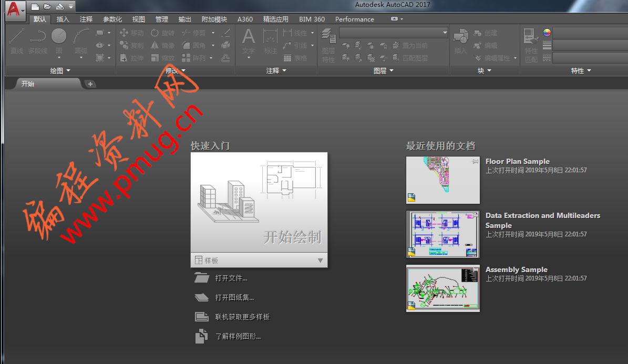This screenshot has height=364, width=628.
Task: Click the Table (表格) tool
Action: pos(295,58)
